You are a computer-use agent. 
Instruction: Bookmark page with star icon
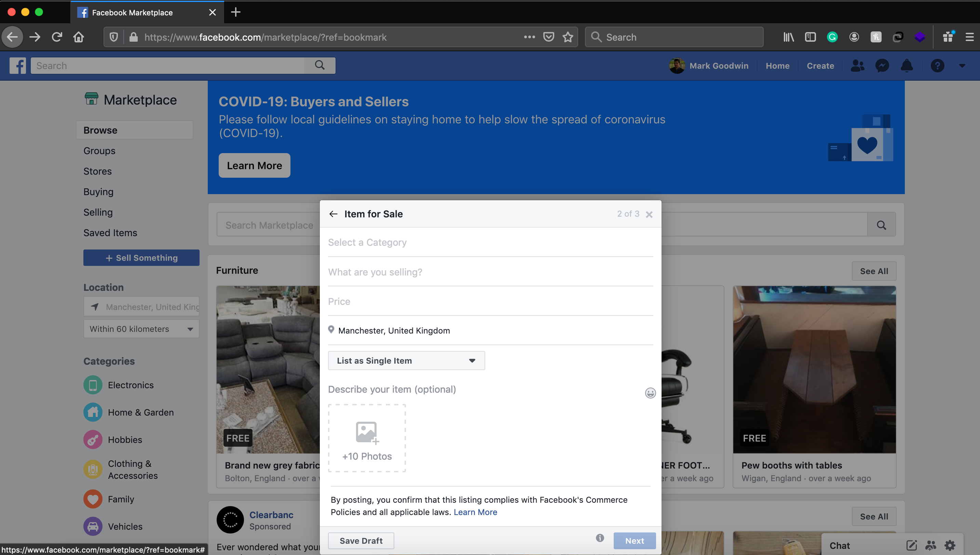[x=568, y=37]
